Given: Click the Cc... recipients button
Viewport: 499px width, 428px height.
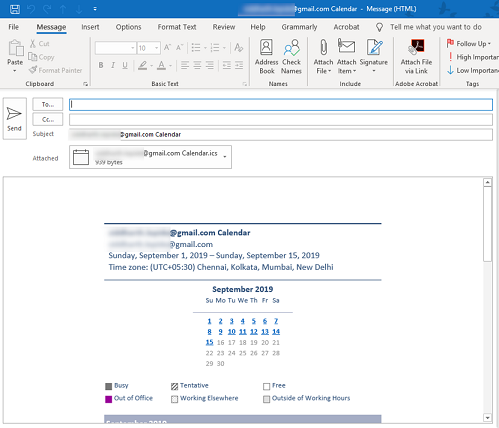Looking at the screenshot, I should (x=48, y=119).
